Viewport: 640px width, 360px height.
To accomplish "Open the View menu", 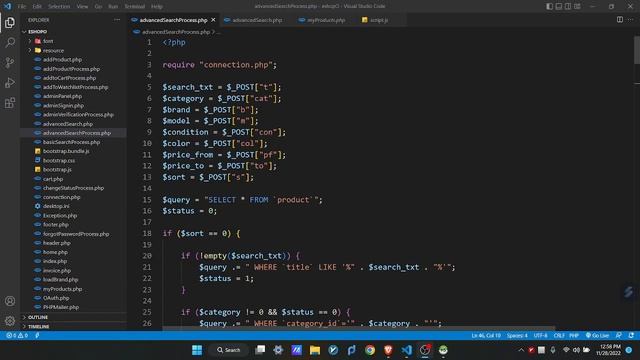I will (x=82, y=6).
